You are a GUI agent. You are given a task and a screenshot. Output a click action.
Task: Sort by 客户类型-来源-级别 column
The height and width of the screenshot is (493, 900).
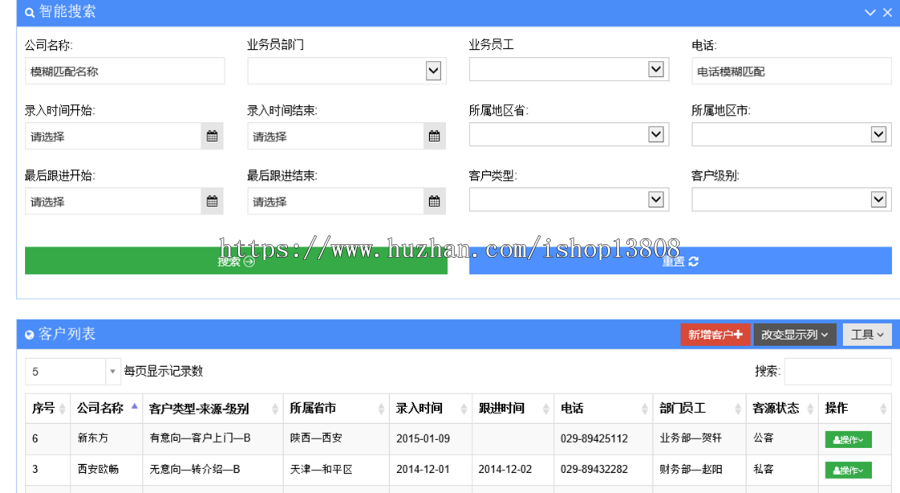[213, 408]
